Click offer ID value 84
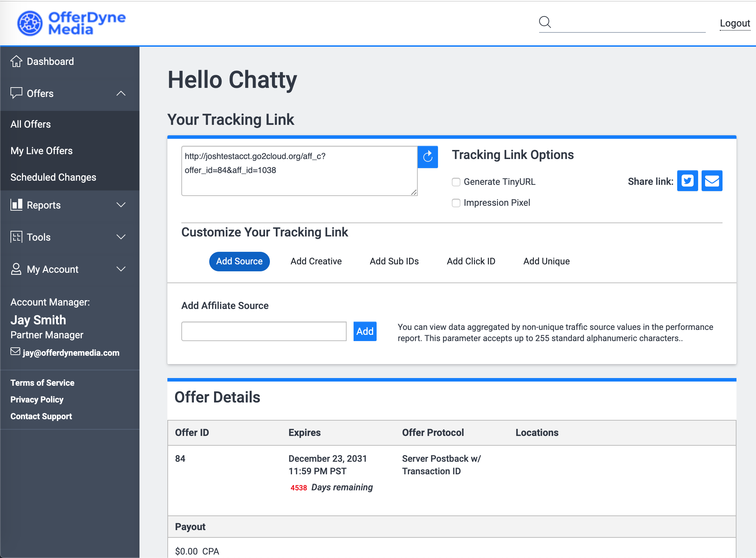 click(x=180, y=458)
